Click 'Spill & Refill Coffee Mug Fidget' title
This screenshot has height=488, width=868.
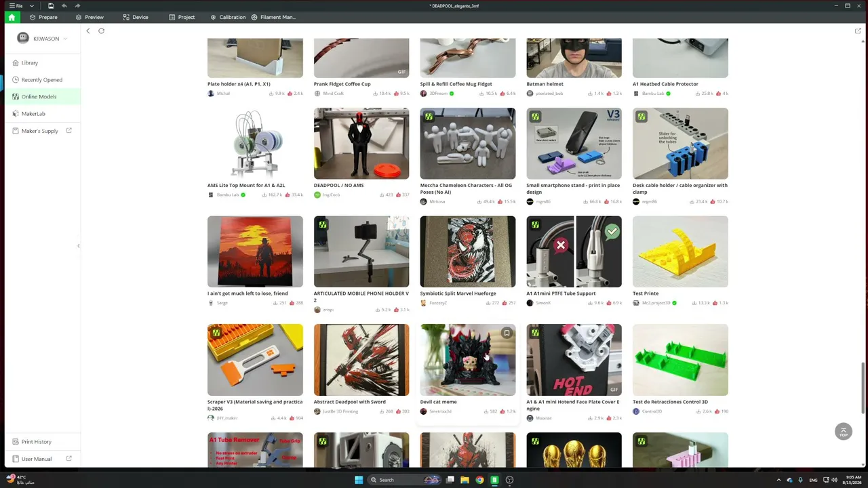pyautogui.click(x=456, y=84)
